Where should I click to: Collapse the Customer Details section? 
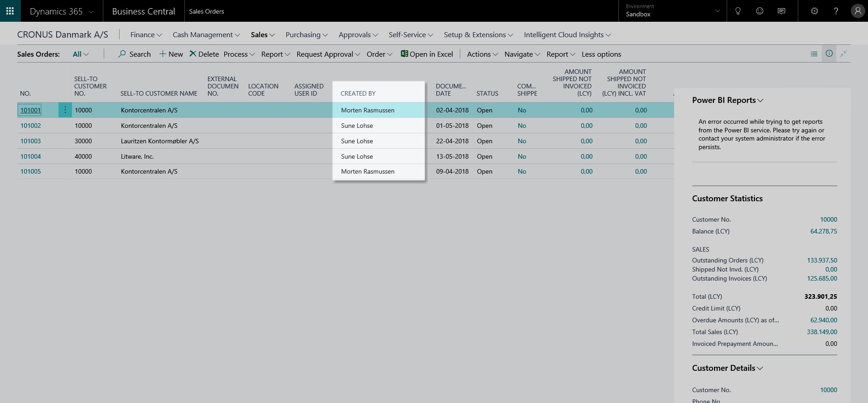pos(727,368)
